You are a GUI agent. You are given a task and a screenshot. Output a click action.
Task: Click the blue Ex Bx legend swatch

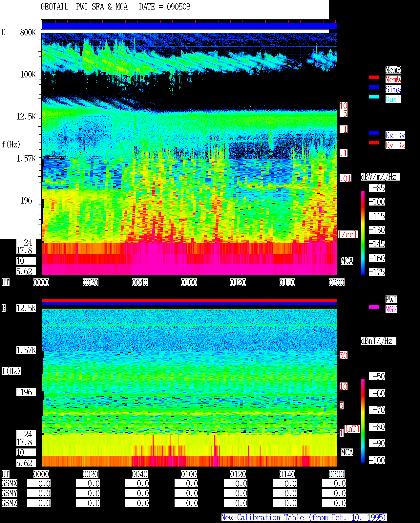(x=374, y=133)
